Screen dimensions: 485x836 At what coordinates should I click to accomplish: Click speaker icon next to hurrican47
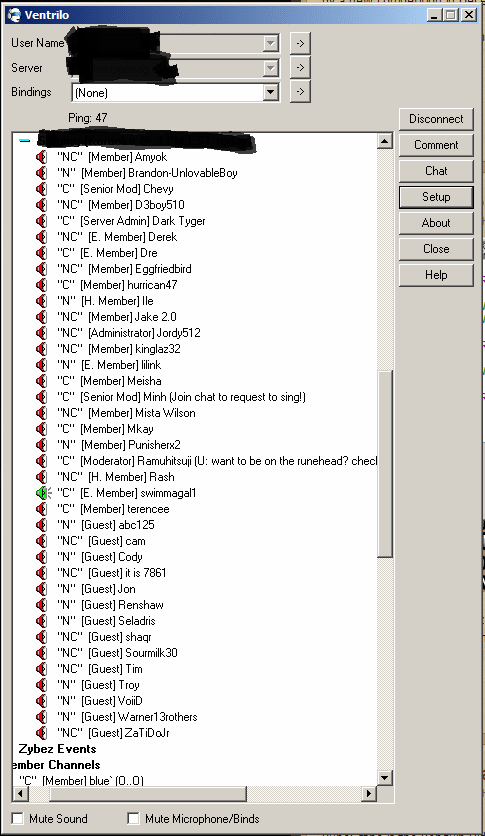[x=42, y=285]
